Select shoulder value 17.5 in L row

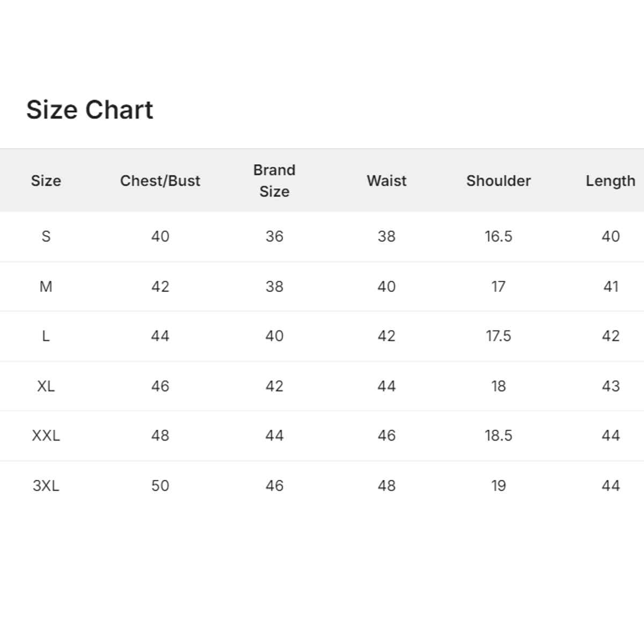click(x=498, y=336)
